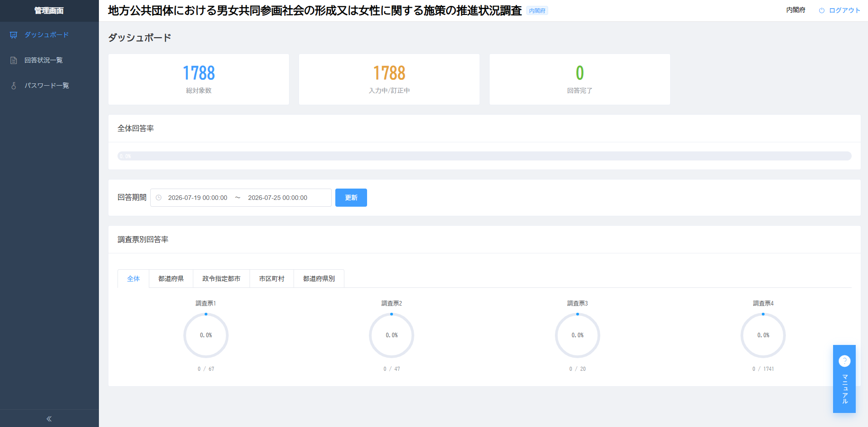
Task: Switch to the 市区町村 tab
Action: click(272, 279)
